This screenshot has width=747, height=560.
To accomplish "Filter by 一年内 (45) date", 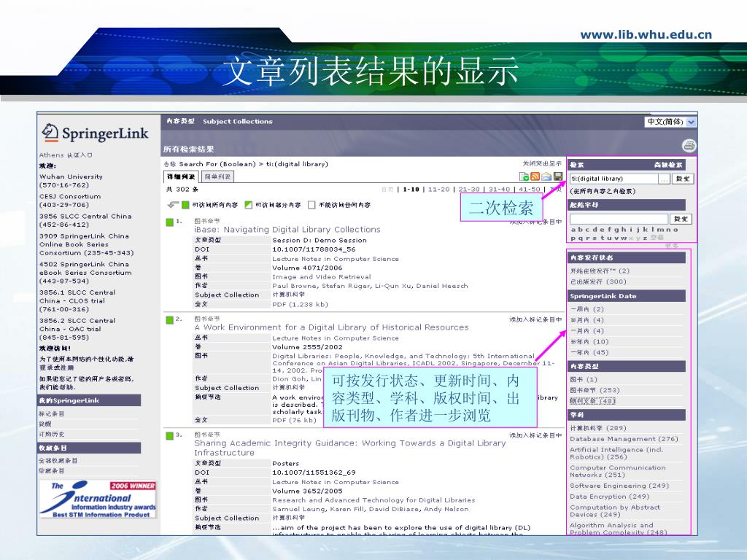I will [589, 352].
